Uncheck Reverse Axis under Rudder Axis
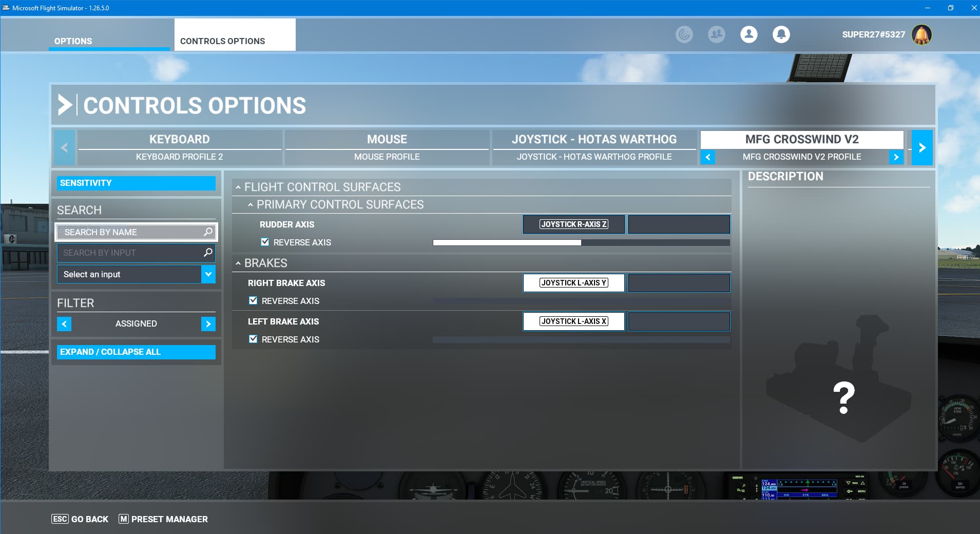980x534 pixels. 265,242
